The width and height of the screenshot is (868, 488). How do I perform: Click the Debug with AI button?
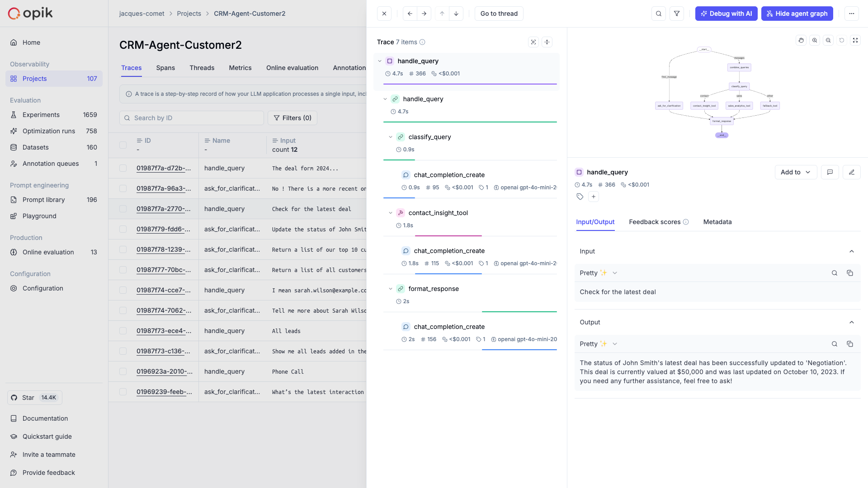coord(726,14)
